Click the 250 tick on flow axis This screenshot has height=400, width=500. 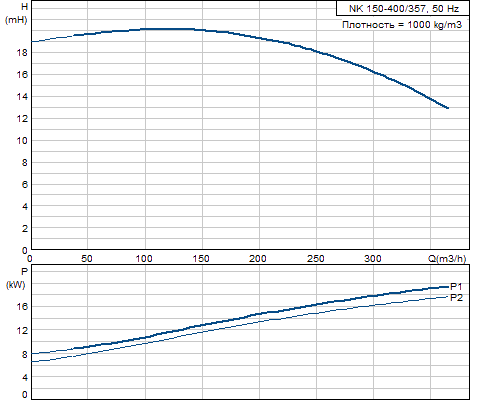tap(315, 259)
